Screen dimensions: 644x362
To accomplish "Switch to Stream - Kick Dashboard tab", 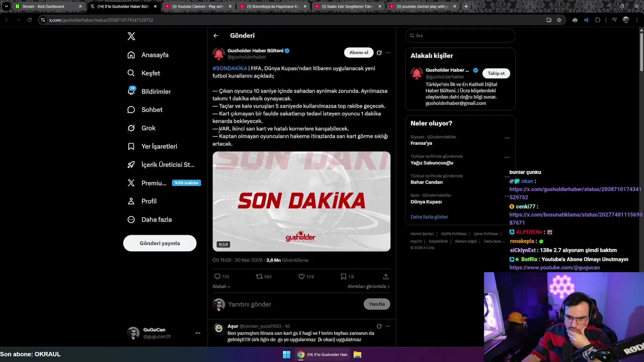I will [49, 7].
